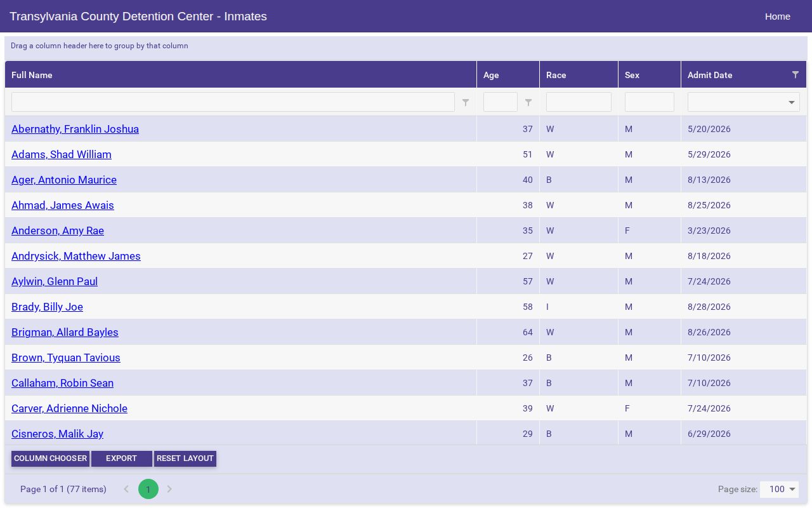Click the Transylvania County Detention Center title
The height and width of the screenshot is (508, 812).
tap(138, 17)
